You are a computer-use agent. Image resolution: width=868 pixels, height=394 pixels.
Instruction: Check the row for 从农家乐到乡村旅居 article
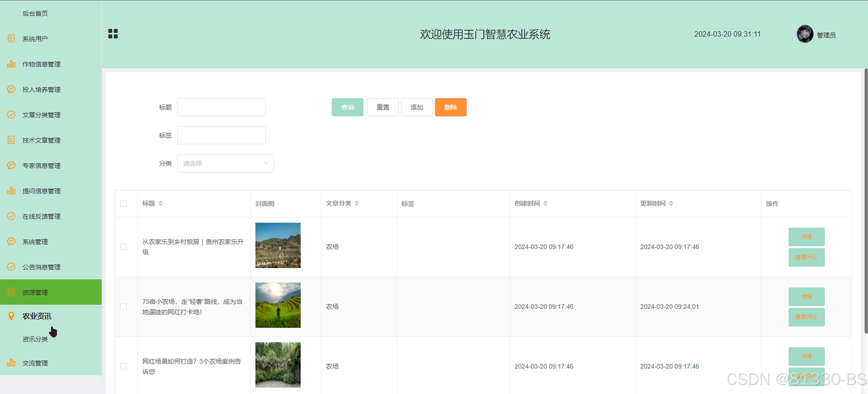pyautogui.click(x=123, y=247)
